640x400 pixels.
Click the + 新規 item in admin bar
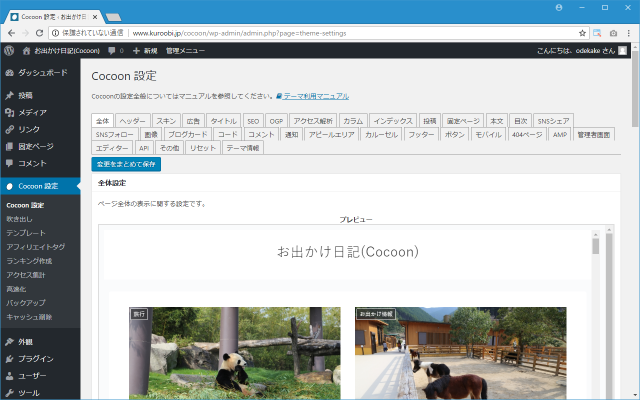point(145,49)
